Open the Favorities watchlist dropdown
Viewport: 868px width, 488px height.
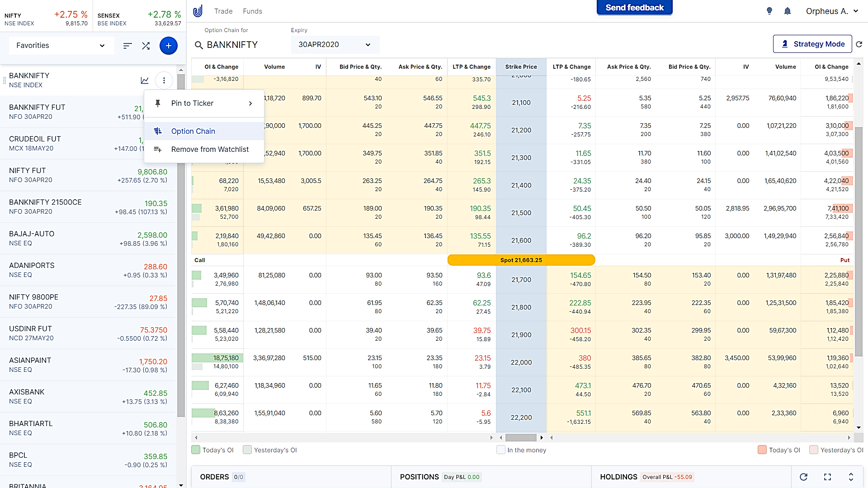click(61, 46)
